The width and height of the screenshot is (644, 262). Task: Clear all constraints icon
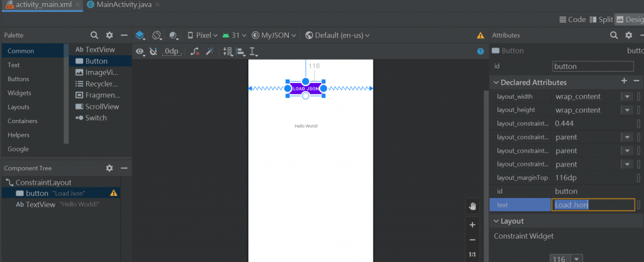195,52
